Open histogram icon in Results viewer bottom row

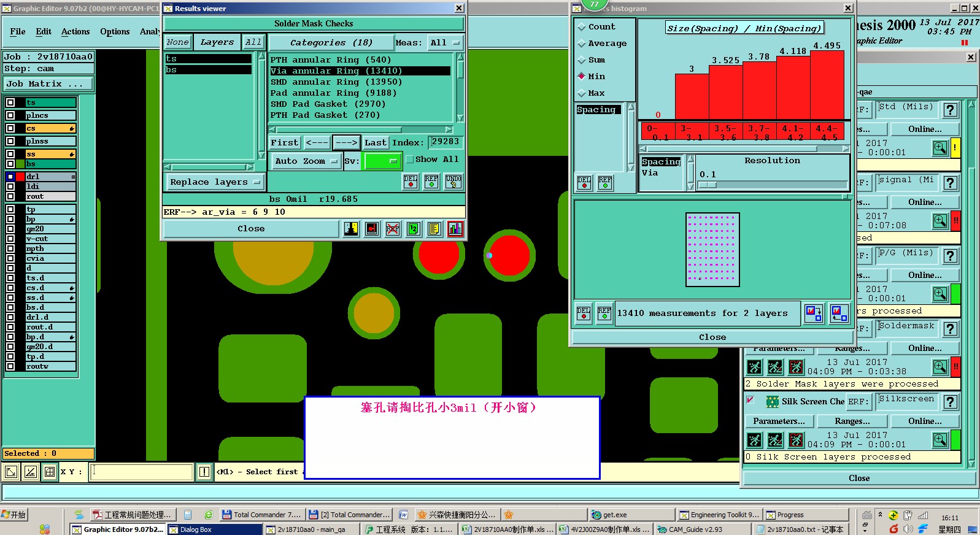pyautogui.click(x=455, y=229)
